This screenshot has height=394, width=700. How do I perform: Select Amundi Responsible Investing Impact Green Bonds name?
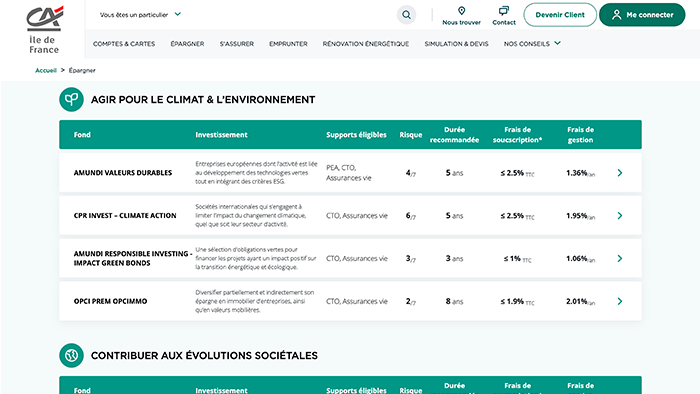point(133,258)
